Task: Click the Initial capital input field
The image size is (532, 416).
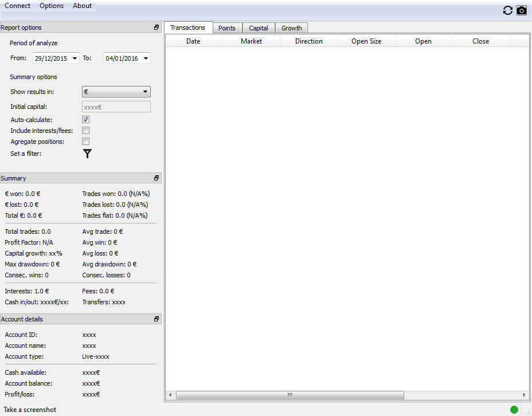Action: tap(116, 107)
